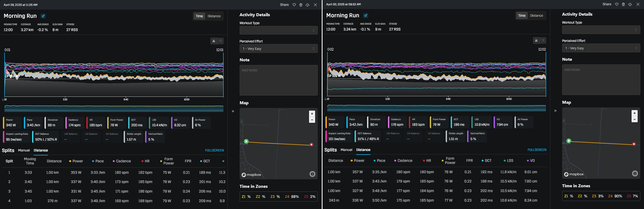Image resolution: width=644 pixels, height=209 pixels.
Task: Click the range overview strip under the April 28 chart
Action: 114,108
